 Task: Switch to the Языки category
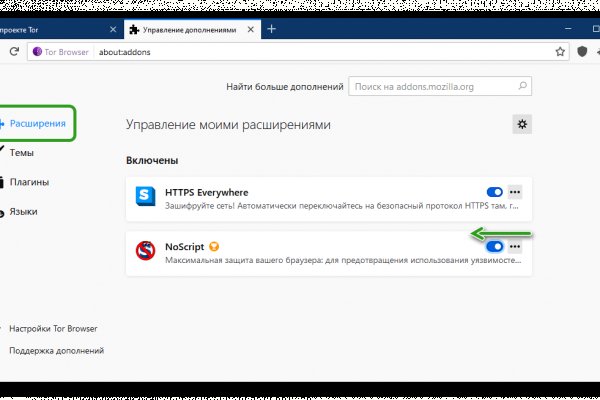(25, 211)
